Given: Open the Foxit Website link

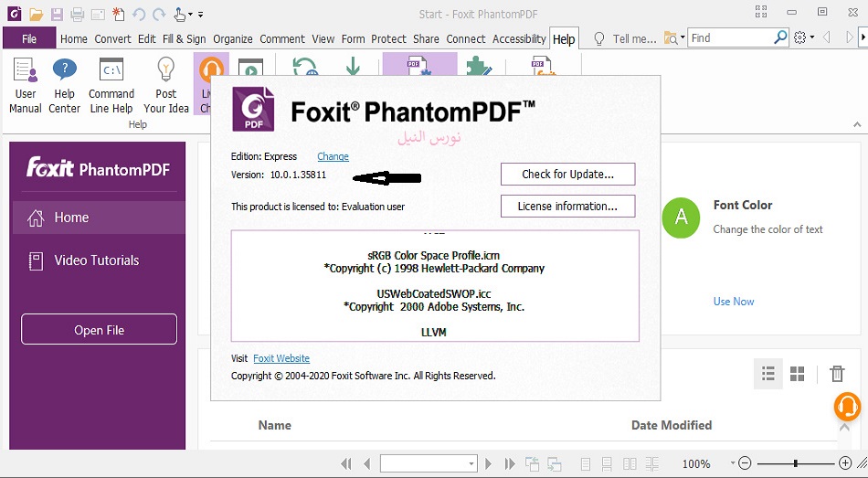Looking at the screenshot, I should [281, 358].
